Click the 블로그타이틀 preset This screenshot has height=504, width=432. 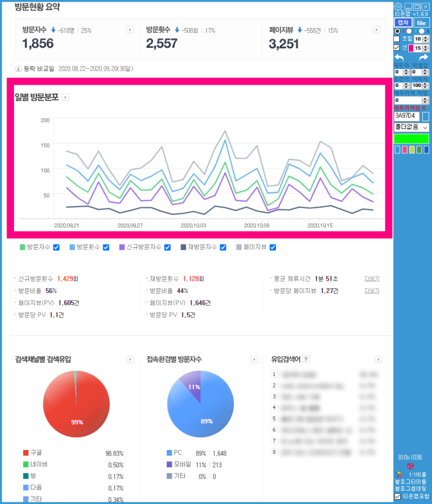411,481
